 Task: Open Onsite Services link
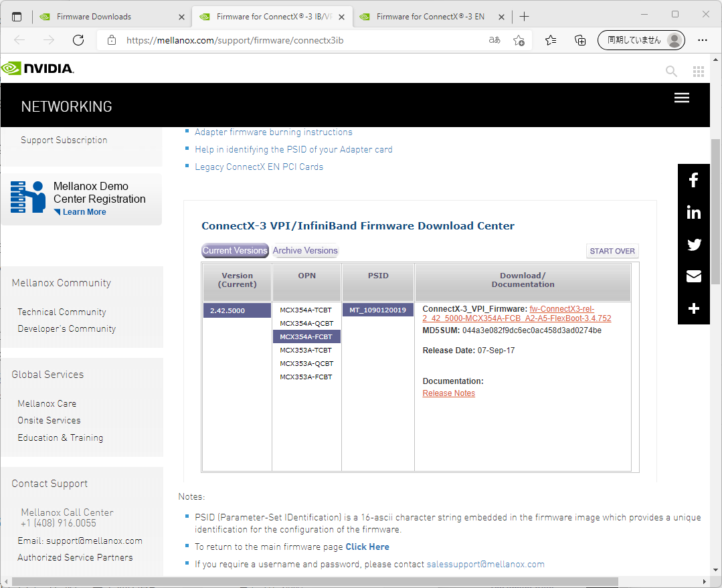point(49,420)
